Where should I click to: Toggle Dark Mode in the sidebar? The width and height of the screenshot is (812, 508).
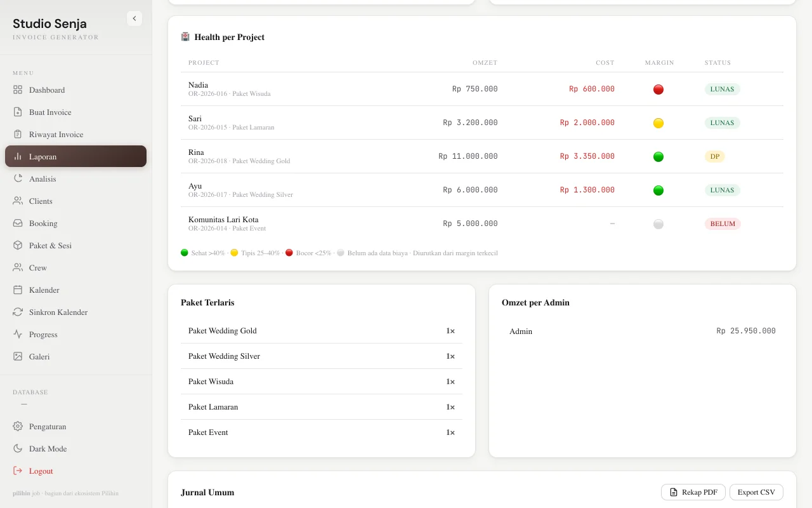[75, 449]
